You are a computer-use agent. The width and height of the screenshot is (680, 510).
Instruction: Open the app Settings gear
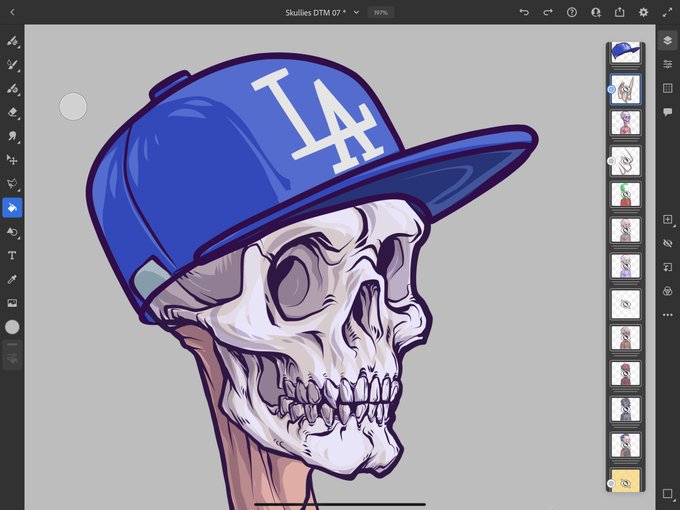(x=644, y=12)
